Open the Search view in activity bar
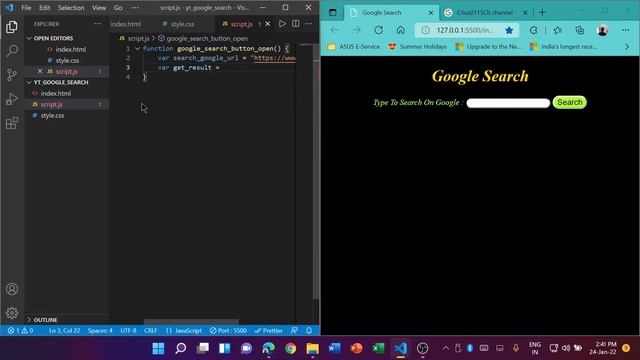Screen dimensions: 640x360 click(12, 51)
